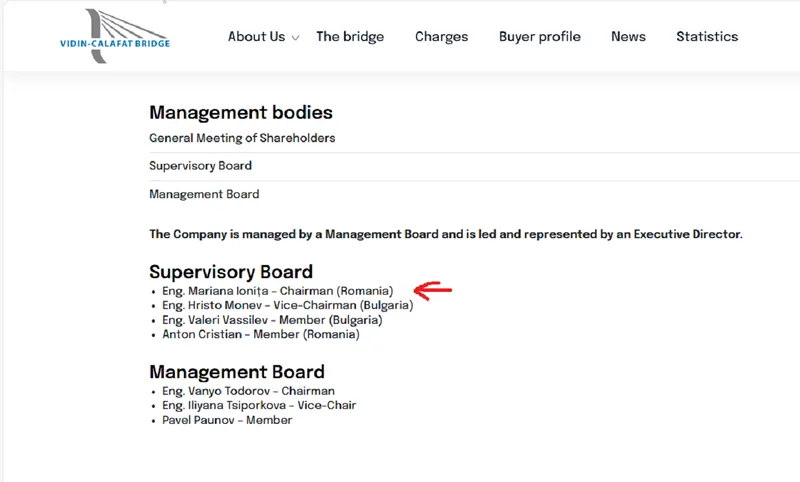This screenshot has height=482, width=800.
Task: Expand the Management Board accordion row
Action: pos(204,194)
